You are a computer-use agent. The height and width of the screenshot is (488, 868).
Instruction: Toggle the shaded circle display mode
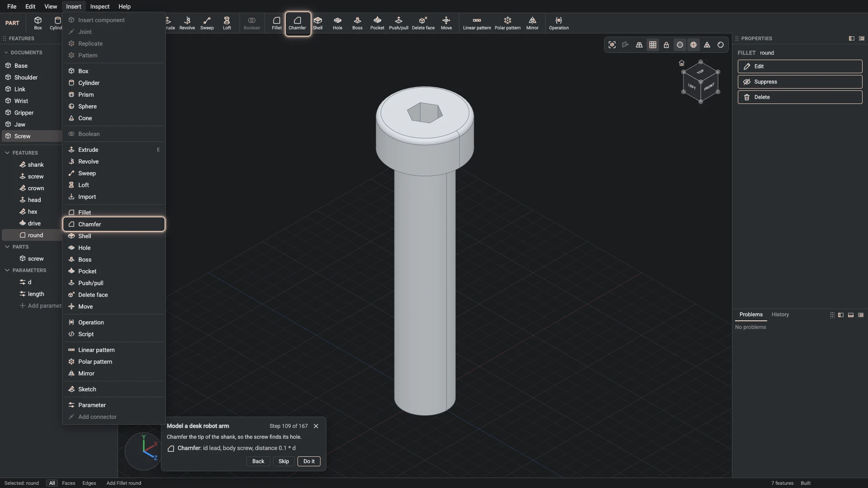coord(680,45)
